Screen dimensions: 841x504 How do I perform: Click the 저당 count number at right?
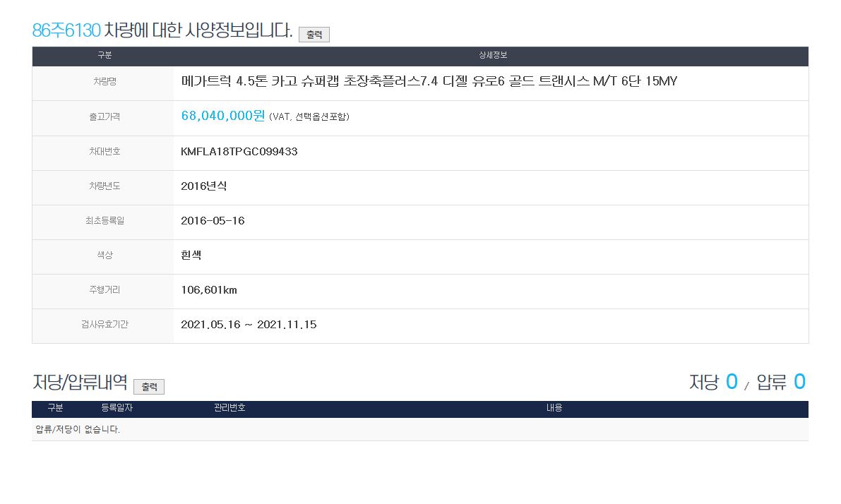point(731,382)
